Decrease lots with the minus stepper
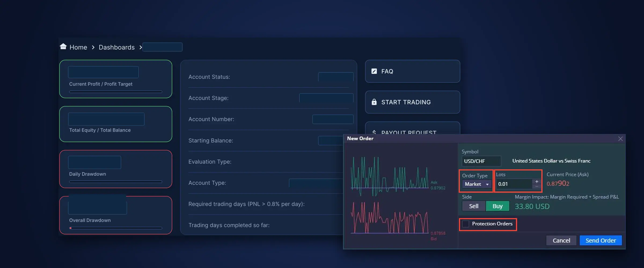 coord(537,186)
